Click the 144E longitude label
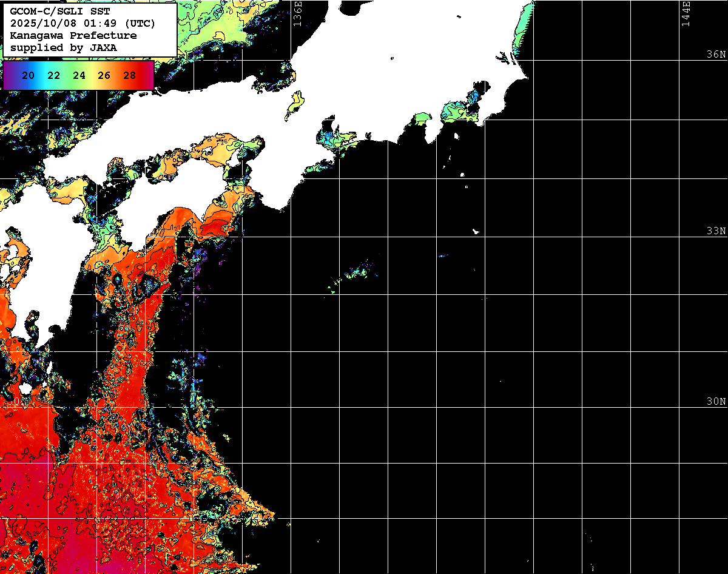Viewport: 728px width, 574px height. [686, 13]
